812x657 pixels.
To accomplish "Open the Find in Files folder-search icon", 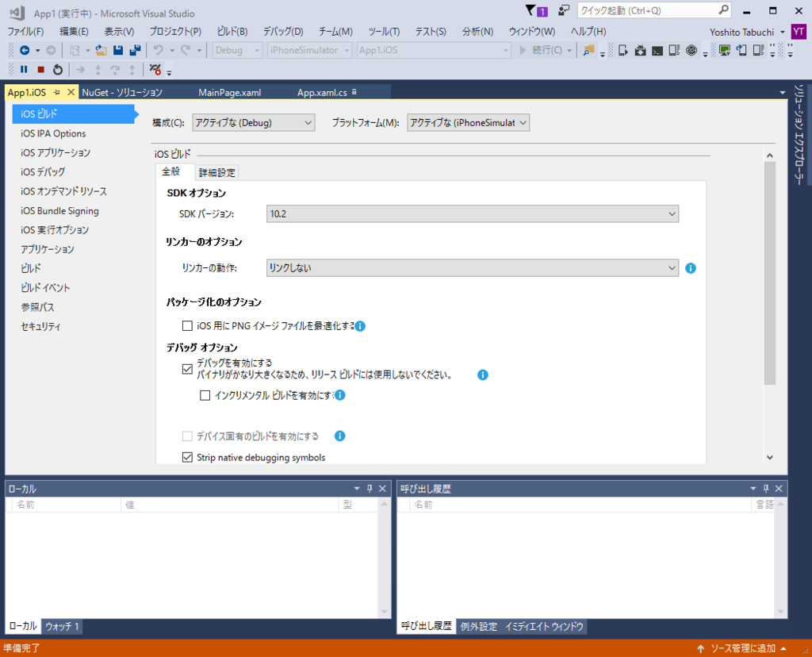I will click(x=588, y=50).
